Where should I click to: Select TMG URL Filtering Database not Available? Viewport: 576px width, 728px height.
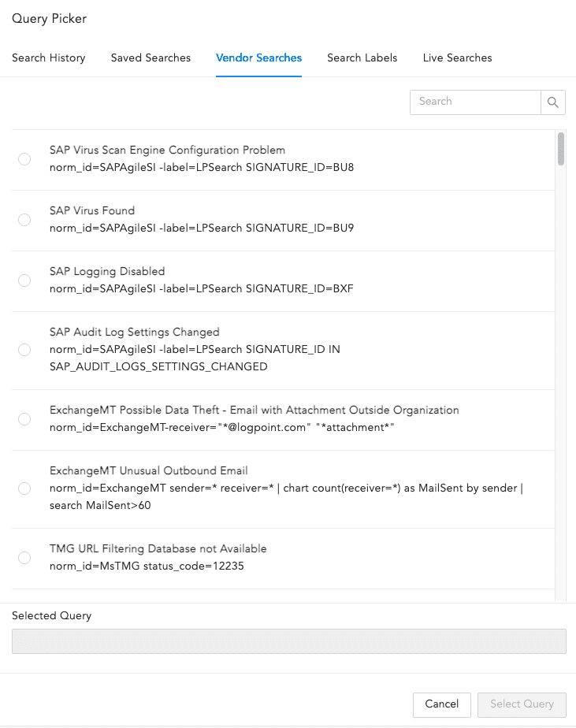24,558
